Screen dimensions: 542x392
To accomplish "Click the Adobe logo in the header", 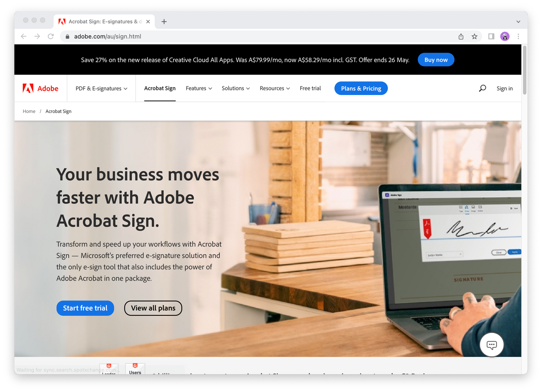I will (x=40, y=89).
